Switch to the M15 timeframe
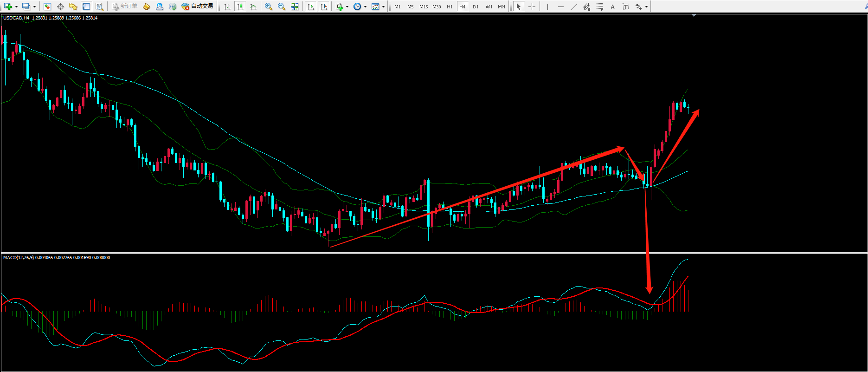 click(x=424, y=7)
